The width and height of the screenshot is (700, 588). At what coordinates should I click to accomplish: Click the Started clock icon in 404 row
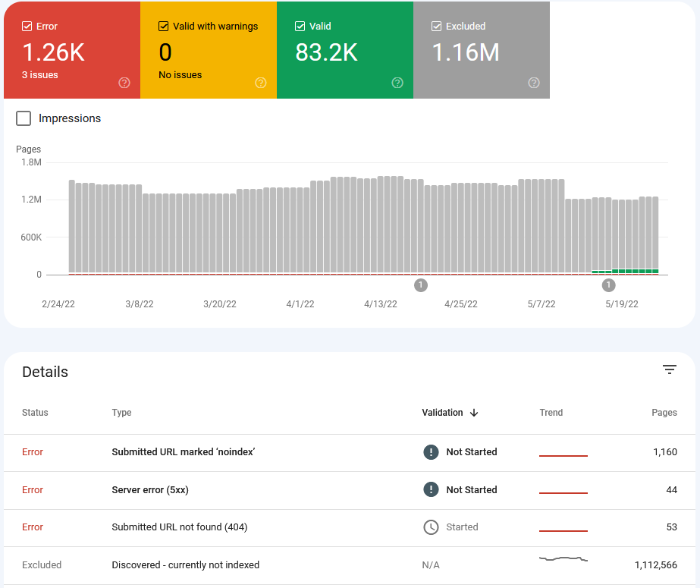[431, 527]
